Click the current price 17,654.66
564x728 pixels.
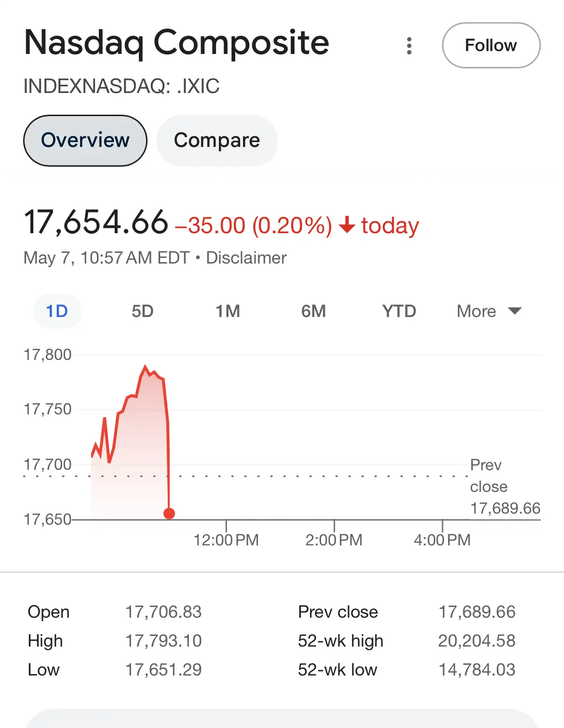96,222
